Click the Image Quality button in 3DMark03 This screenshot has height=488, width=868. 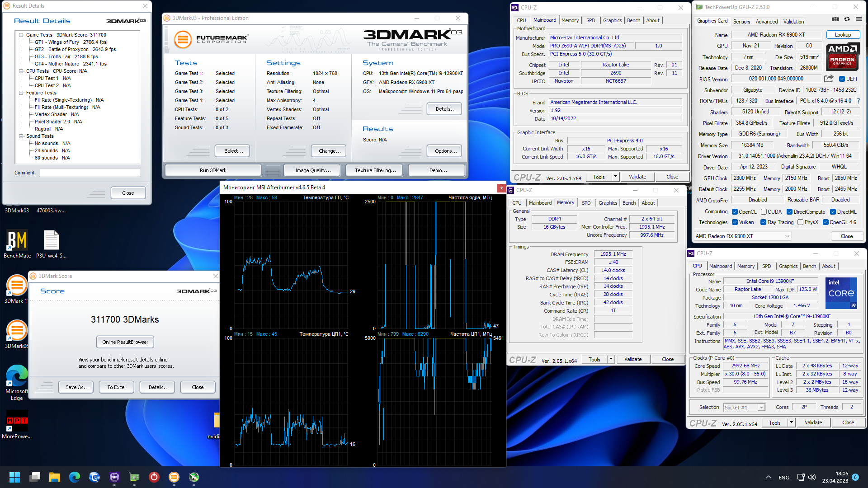(313, 170)
